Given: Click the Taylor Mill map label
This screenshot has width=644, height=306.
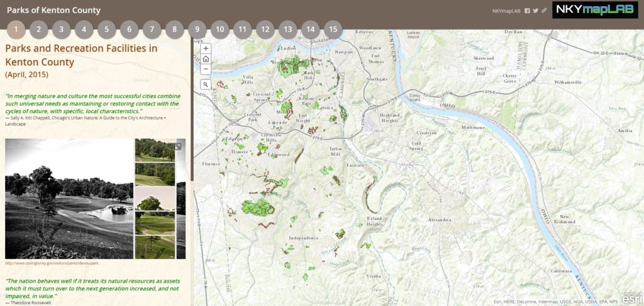Looking at the screenshot, I should 336,151.
